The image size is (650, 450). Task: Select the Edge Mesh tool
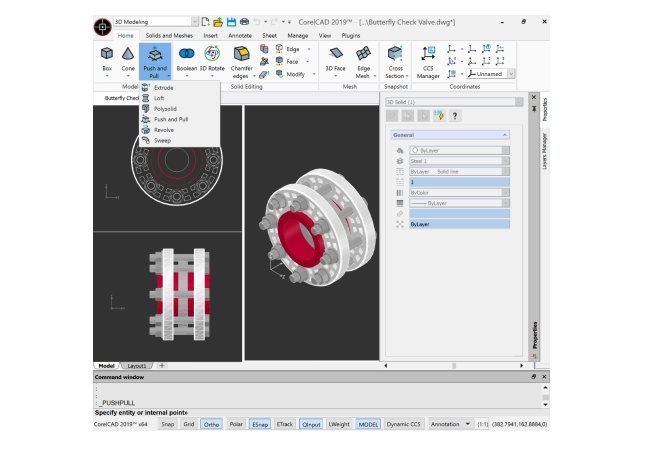363,61
